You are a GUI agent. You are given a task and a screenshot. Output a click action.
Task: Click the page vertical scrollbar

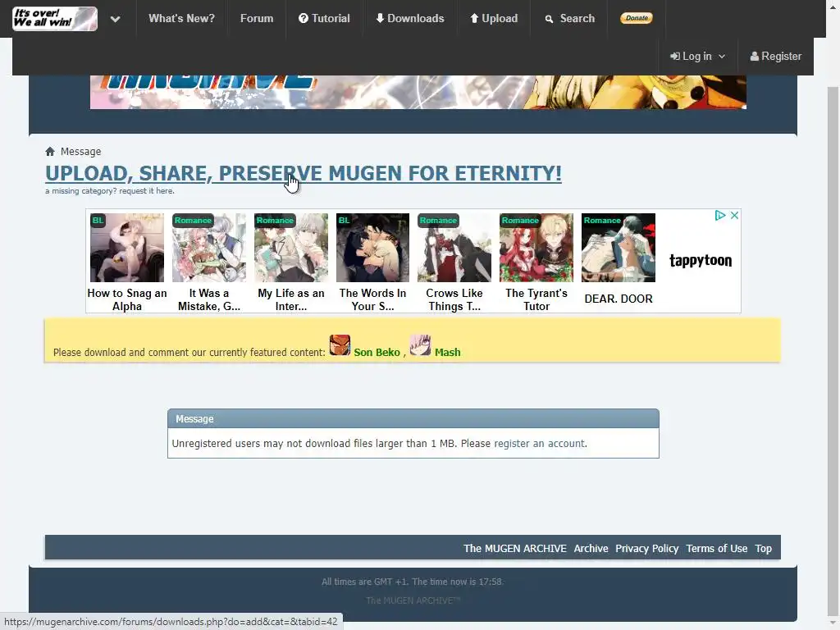833,351
